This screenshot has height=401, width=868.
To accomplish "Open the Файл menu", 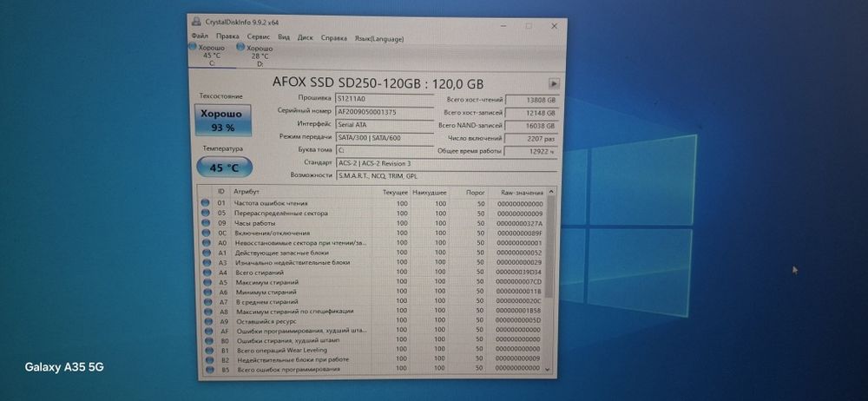I will coord(200,37).
